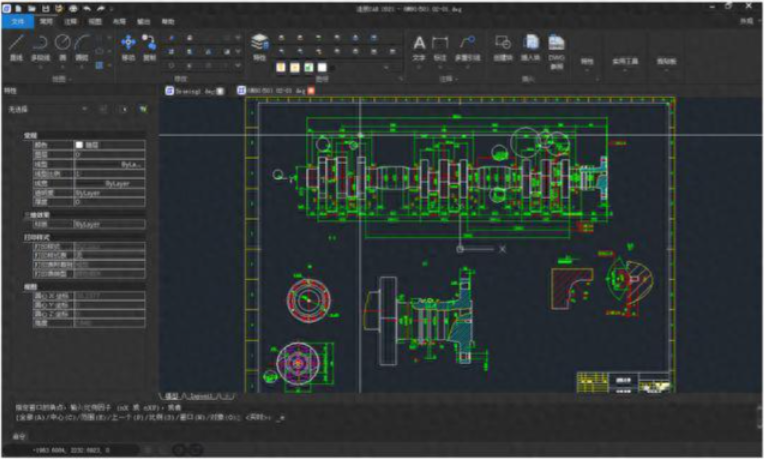Click the Insert Block (插入块) icon

coord(532,44)
